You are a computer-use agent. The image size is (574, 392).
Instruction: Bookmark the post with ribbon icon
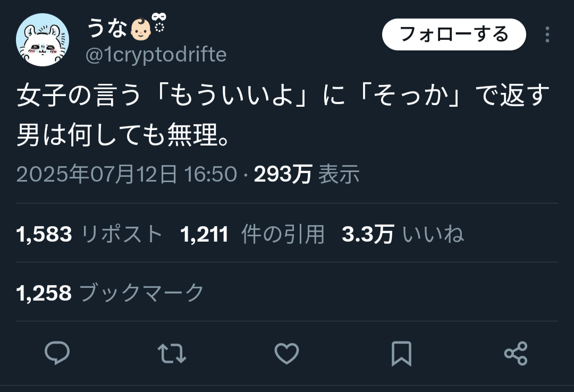click(402, 354)
